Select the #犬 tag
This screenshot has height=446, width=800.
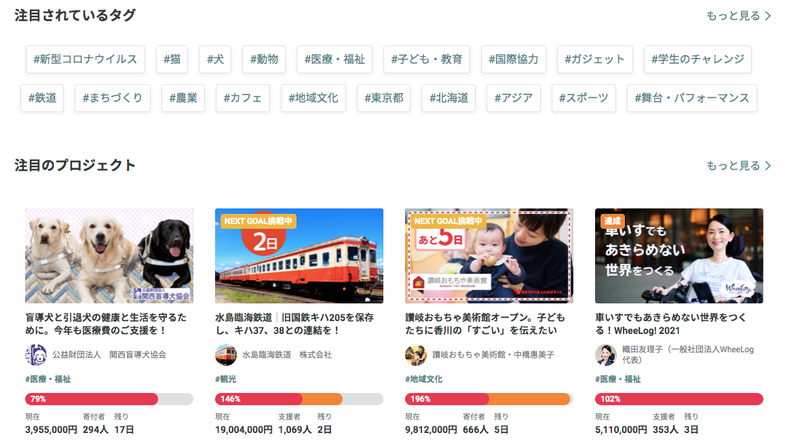point(215,59)
